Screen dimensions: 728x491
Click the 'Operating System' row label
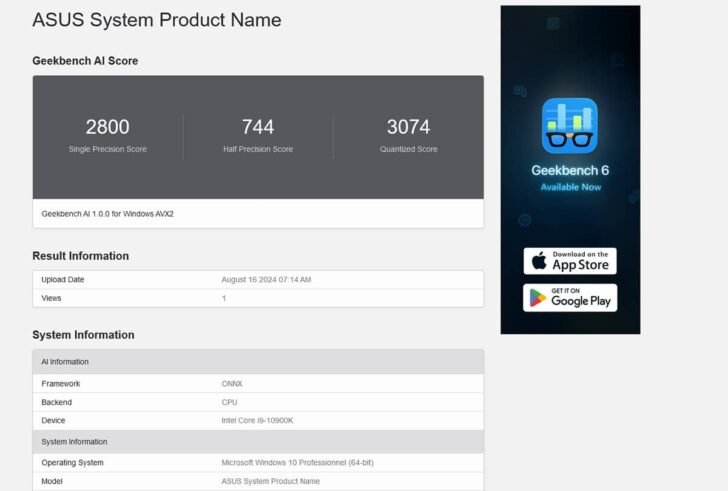(x=72, y=462)
